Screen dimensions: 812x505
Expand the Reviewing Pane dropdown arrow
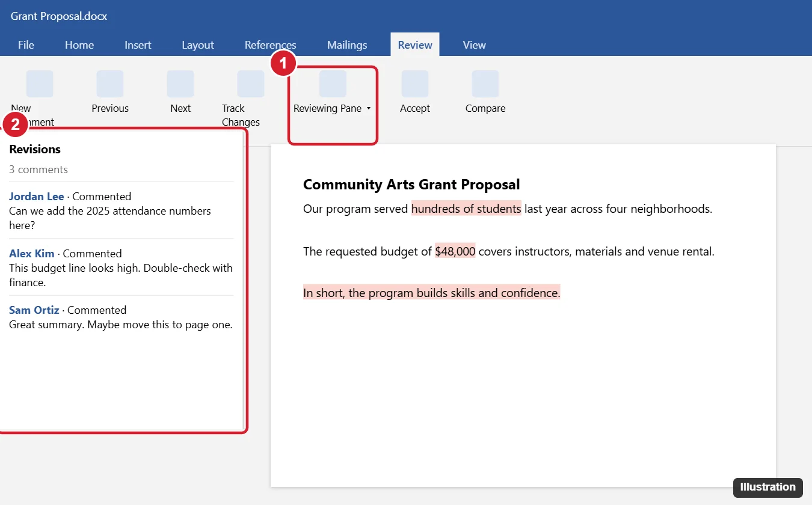pyautogui.click(x=369, y=109)
